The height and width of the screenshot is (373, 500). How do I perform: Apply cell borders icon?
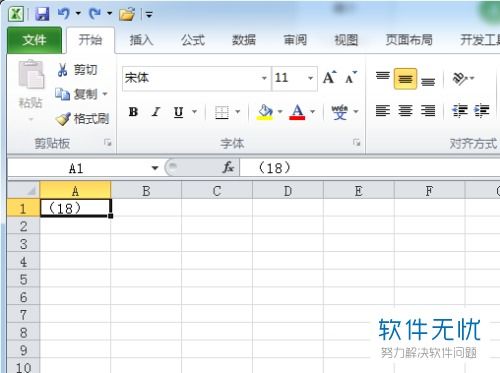coord(222,112)
